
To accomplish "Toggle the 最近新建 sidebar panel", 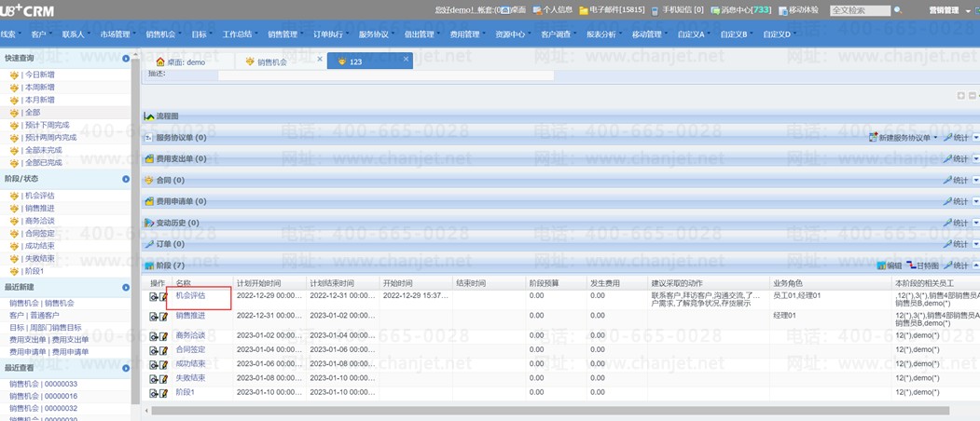I will click(x=126, y=288).
